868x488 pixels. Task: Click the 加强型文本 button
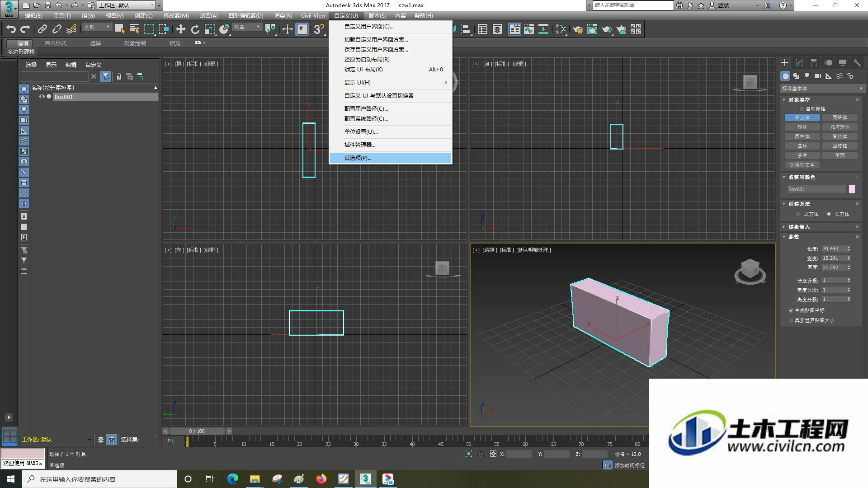802,165
